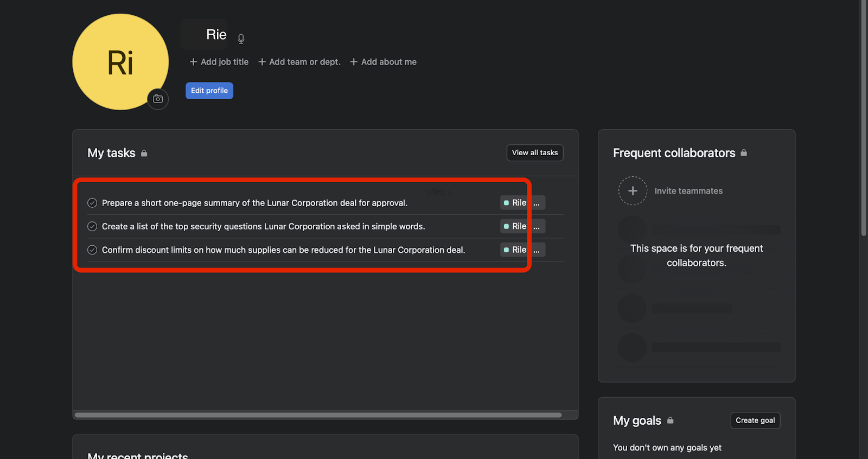Click the microphone icon beside the name Rie

click(x=241, y=39)
